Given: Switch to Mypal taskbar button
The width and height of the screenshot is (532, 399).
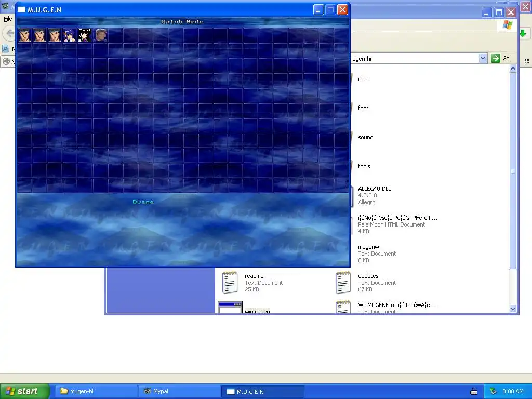Looking at the screenshot, I should tap(180, 392).
